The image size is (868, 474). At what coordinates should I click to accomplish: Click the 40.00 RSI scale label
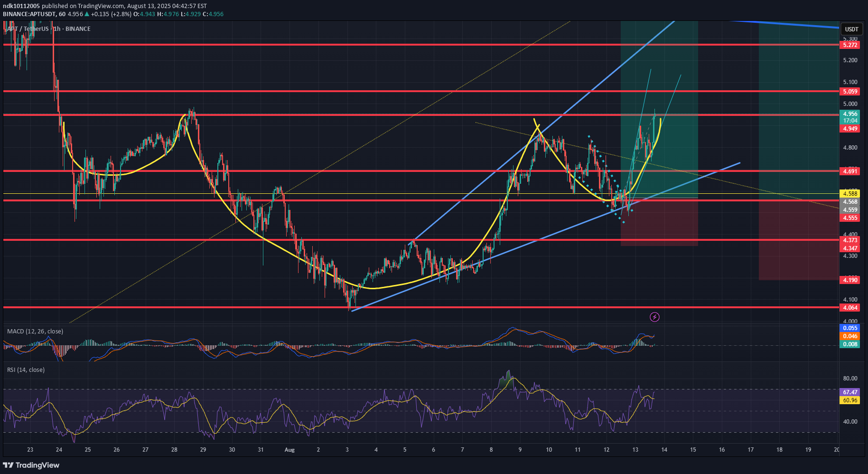850,422
